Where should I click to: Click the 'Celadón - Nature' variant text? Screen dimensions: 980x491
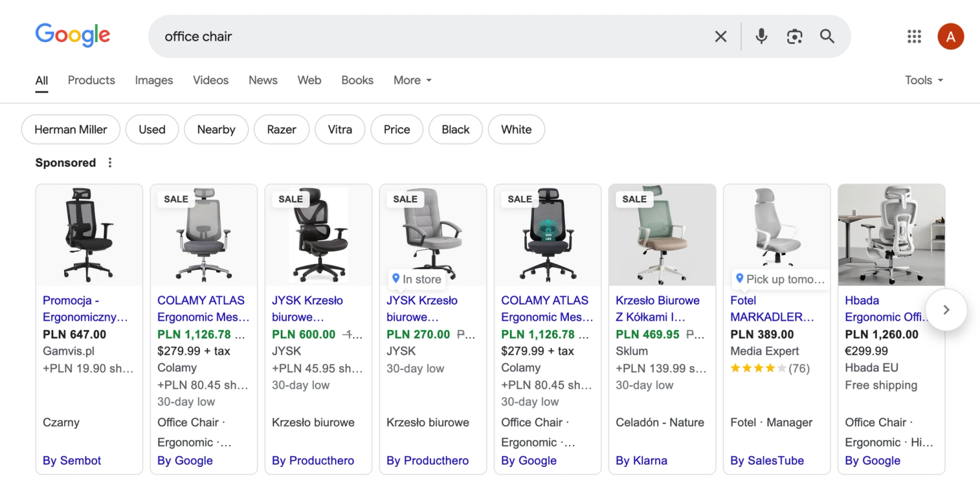(660, 423)
